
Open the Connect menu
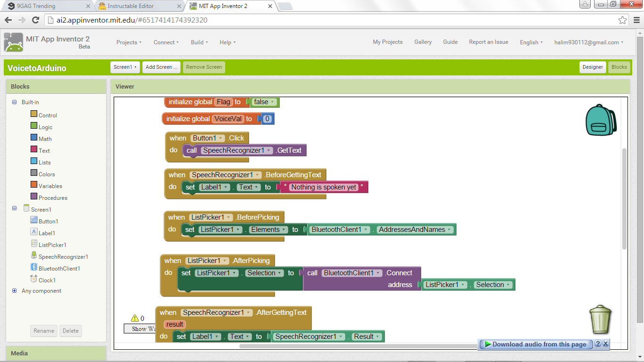(x=166, y=42)
